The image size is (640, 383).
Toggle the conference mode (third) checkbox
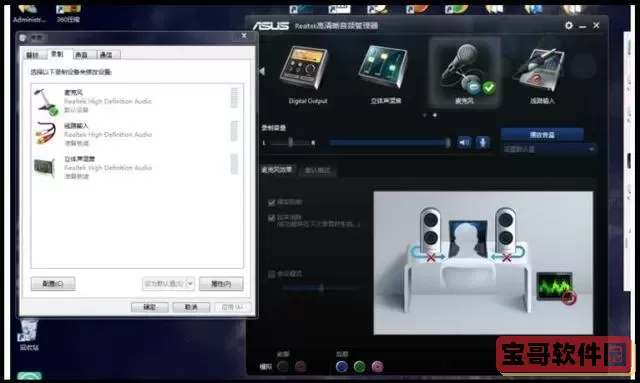pyautogui.click(x=271, y=274)
